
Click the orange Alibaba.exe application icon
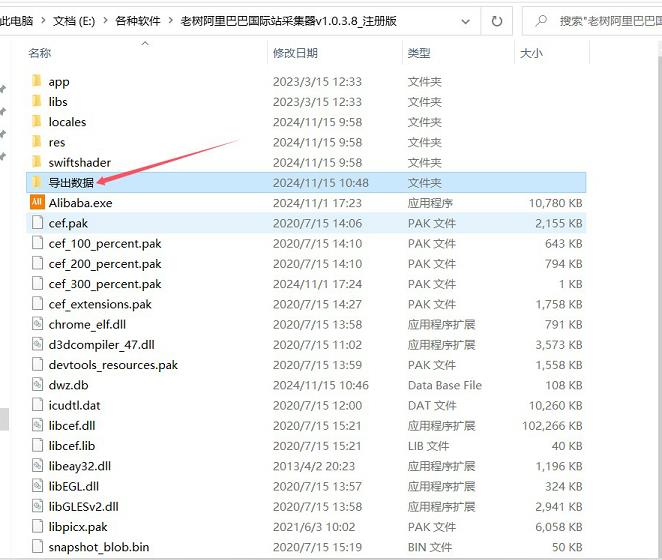[x=37, y=202]
